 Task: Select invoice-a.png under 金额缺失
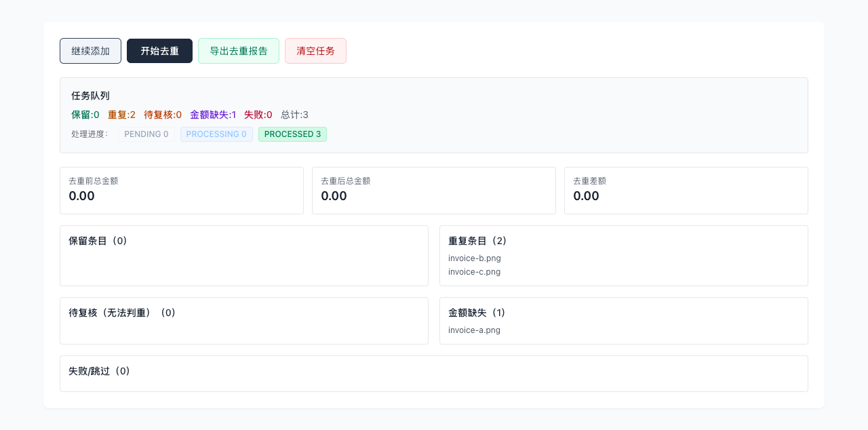click(474, 330)
